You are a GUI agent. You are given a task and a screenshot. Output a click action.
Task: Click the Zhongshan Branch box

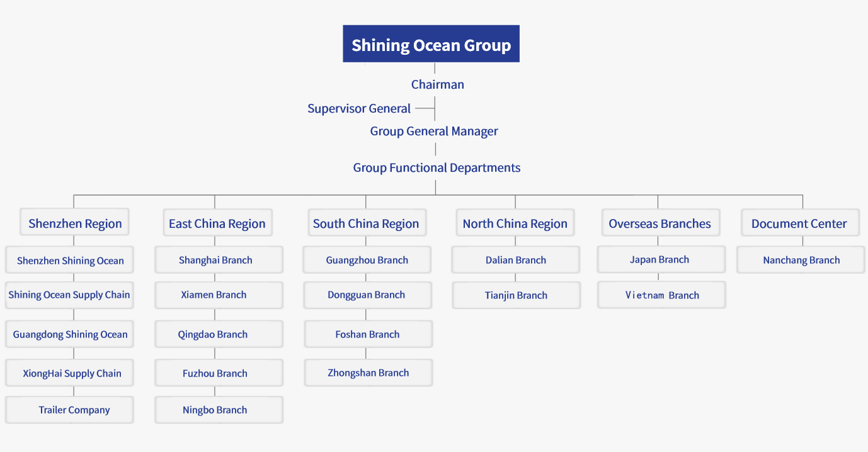(368, 373)
